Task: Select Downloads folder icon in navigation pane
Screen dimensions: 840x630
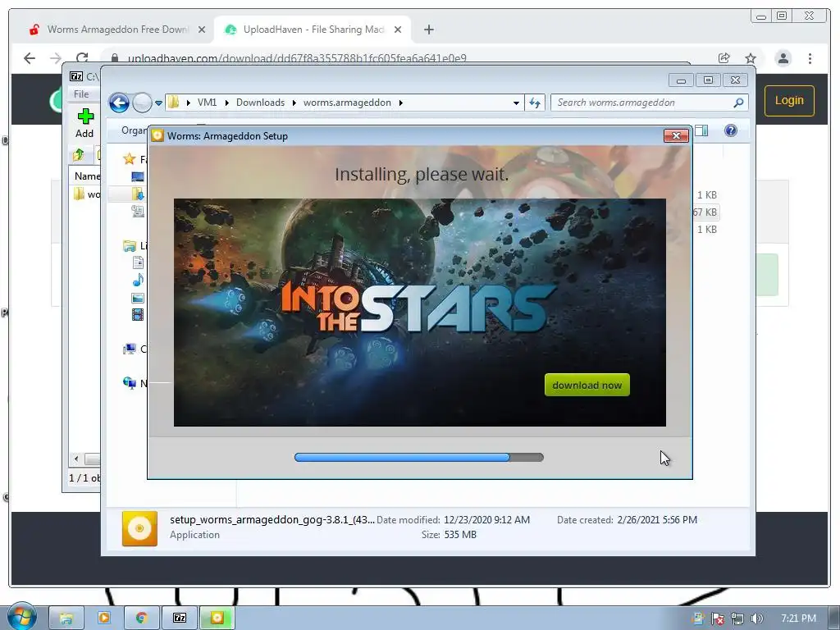Action: [x=138, y=194]
